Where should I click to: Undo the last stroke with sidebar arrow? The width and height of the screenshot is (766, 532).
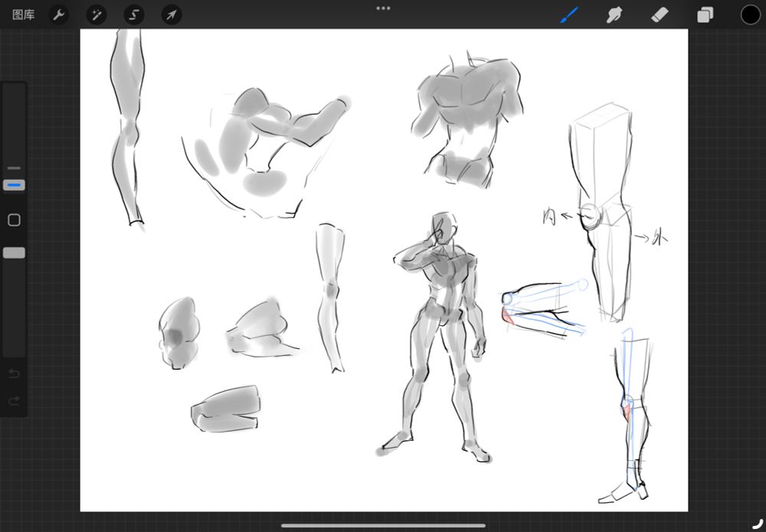[14, 374]
